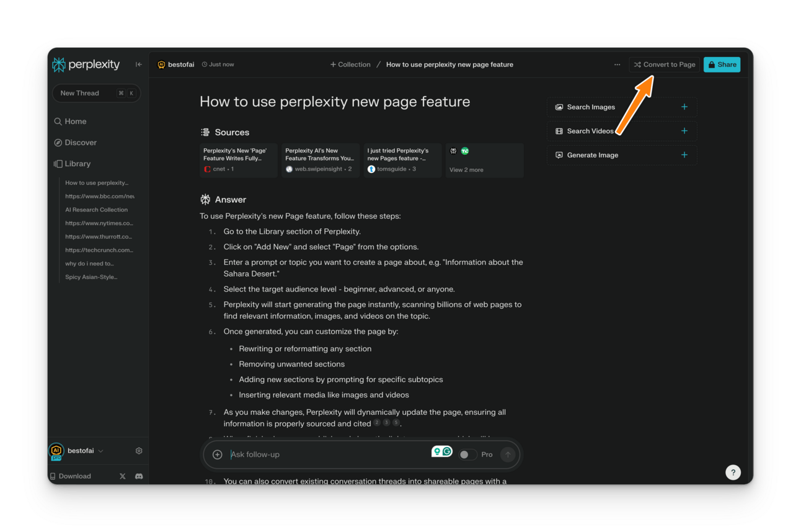Screen dimensions: 801x532
Task: Expand sources with View 2 more
Action: [466, 170]
